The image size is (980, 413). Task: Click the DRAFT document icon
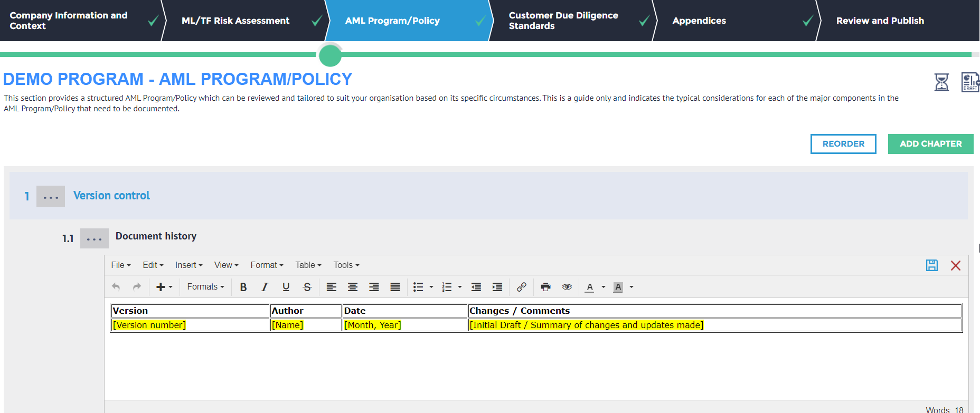click(970, 82)
